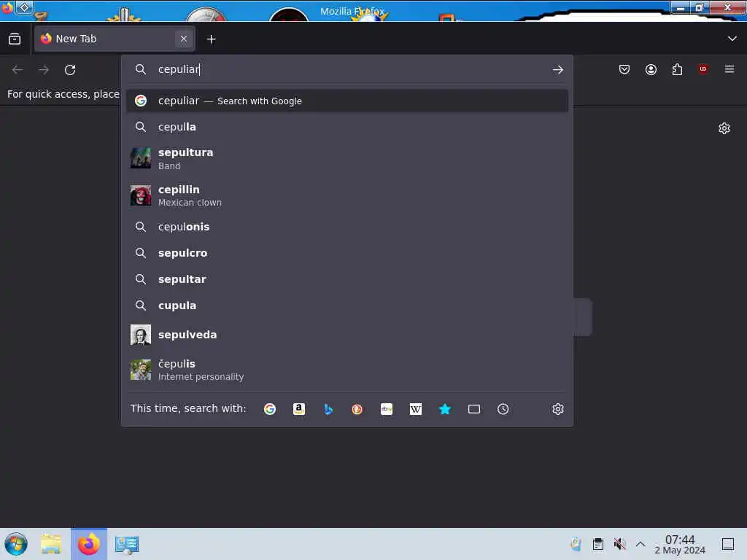Personalize New Tab via gear icon
Viewport: 747px width, 560px height.
point(724,128)
